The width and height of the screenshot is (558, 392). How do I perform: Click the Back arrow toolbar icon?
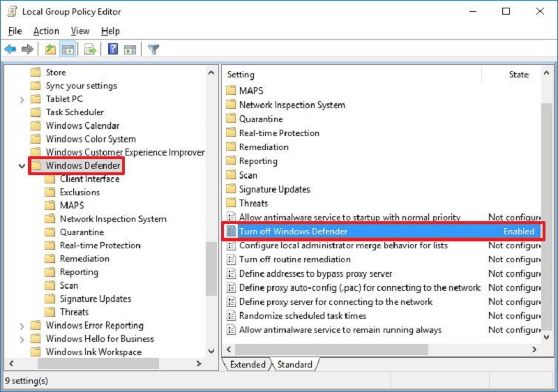[10, 49]
